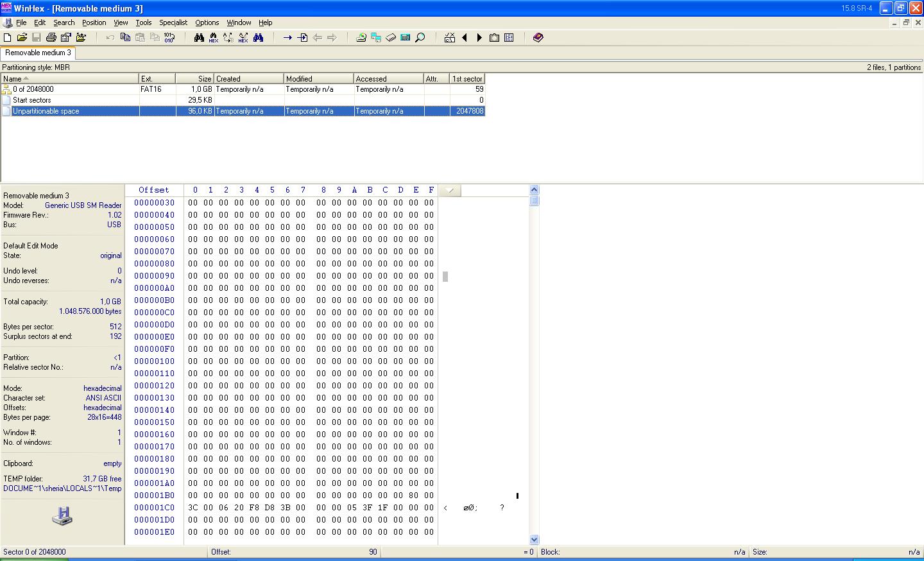Open the Calculator toolbar icon
924x561 pixels.
pyautogui.click(x=406, y=38)
